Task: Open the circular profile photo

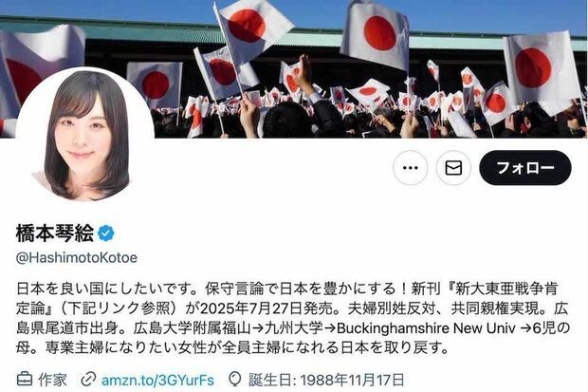Action: coord(84,135)
